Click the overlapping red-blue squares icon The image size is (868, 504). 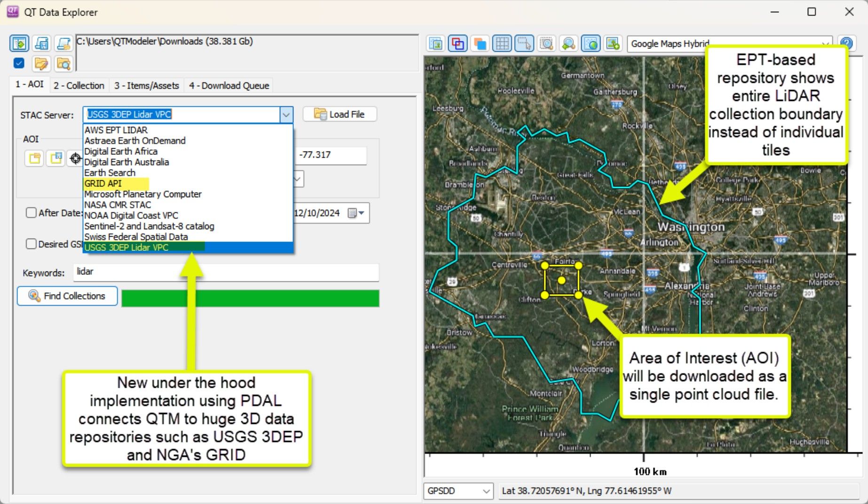tap(458, 44)
